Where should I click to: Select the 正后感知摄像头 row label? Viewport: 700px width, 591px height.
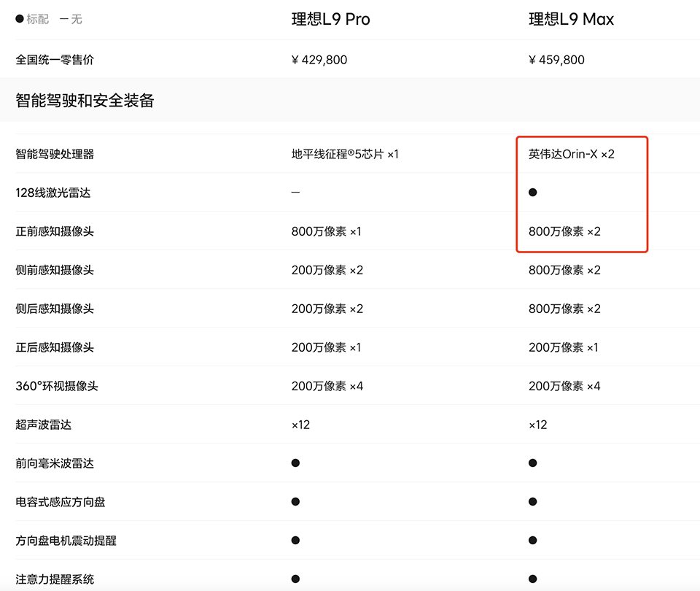[55, 347]
